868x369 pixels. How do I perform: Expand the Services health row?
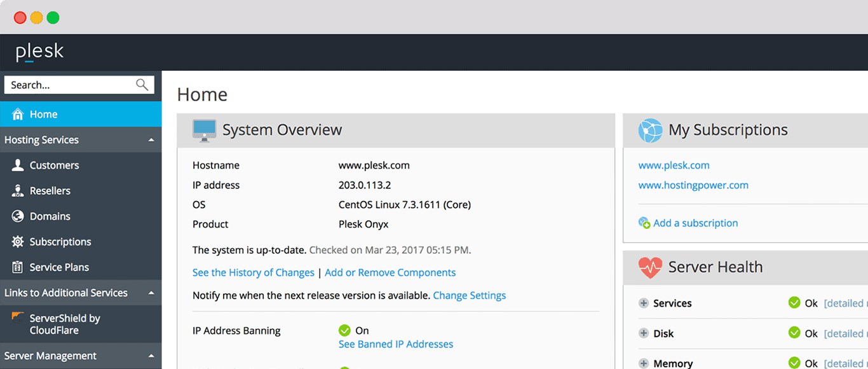tap(644, 303)
